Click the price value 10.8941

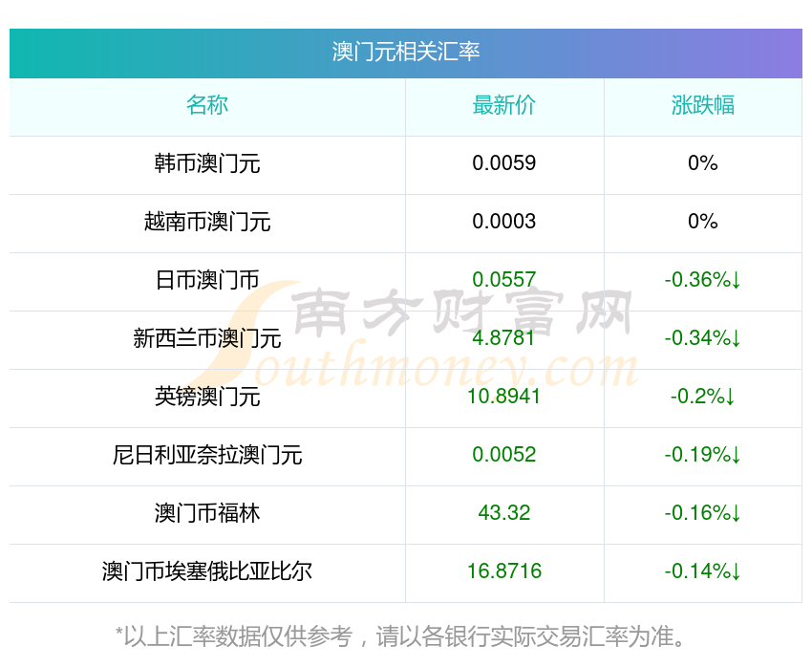[503, 397]
